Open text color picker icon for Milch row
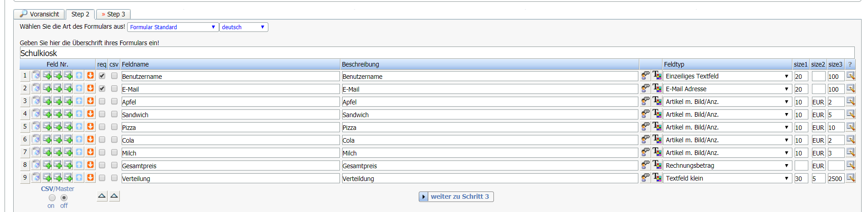This screenshot has width=868, height=212. [x=657, y=152]
